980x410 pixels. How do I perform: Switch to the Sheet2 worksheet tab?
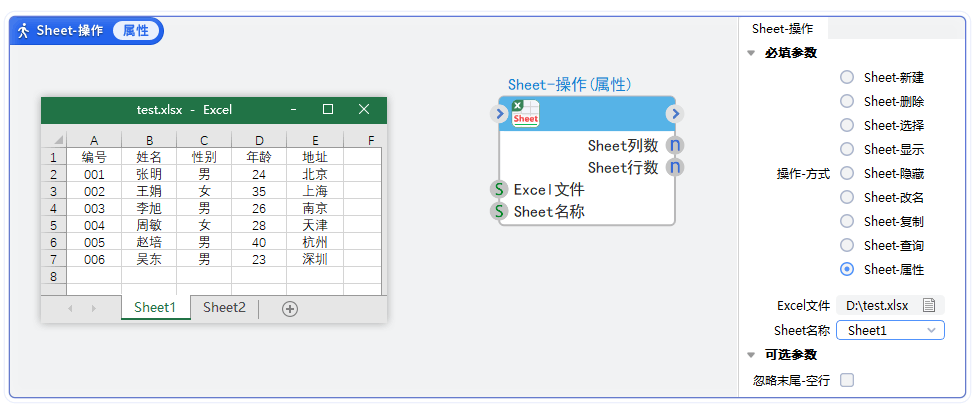224,308
